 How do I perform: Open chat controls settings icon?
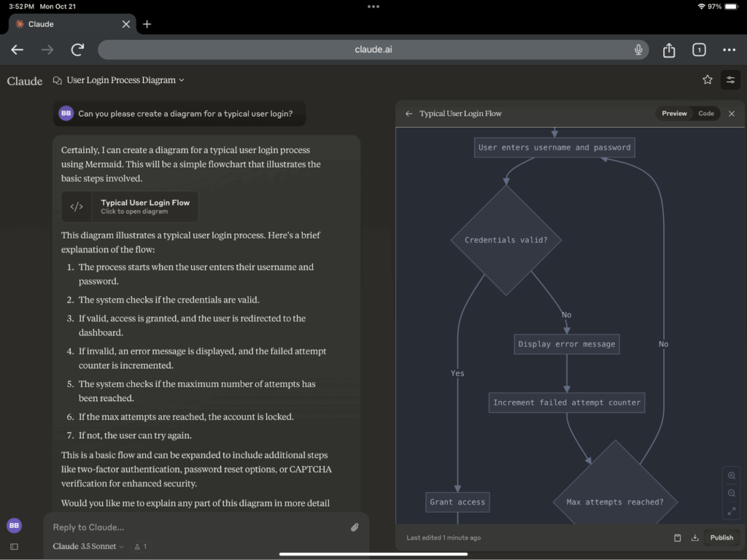[730, 80]
